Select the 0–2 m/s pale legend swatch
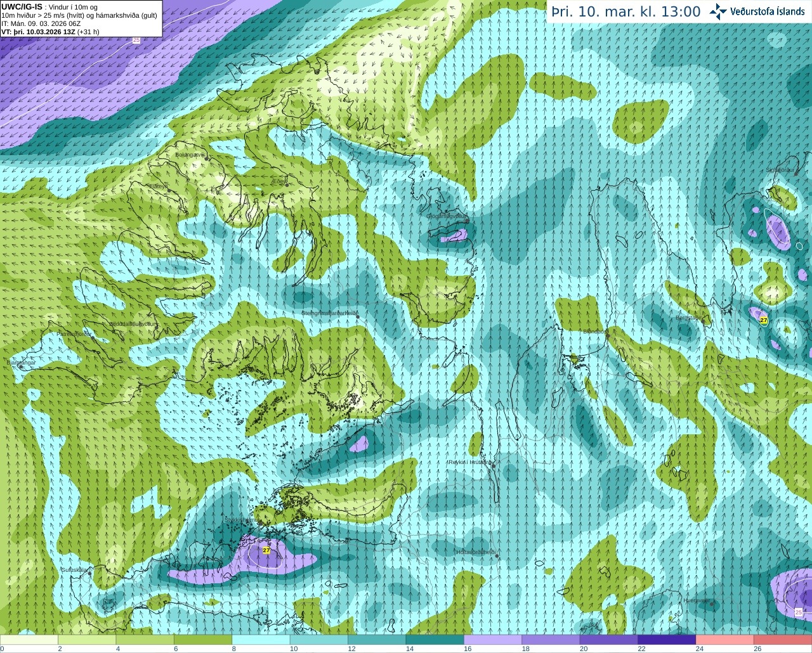 [29, 640]
